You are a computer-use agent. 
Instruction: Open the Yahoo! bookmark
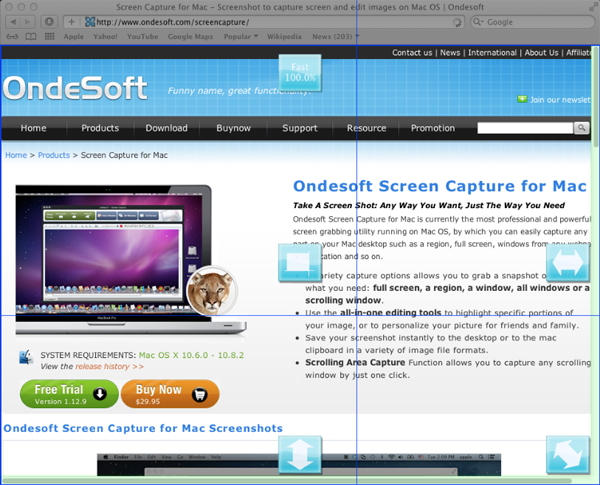pyautogui.click(x=105, y=37)
